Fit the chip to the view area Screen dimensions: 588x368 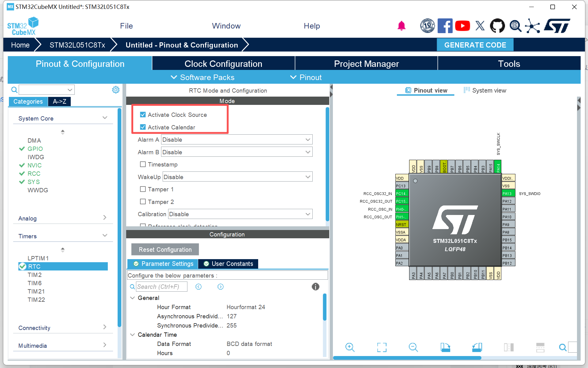tap(382, 347)
